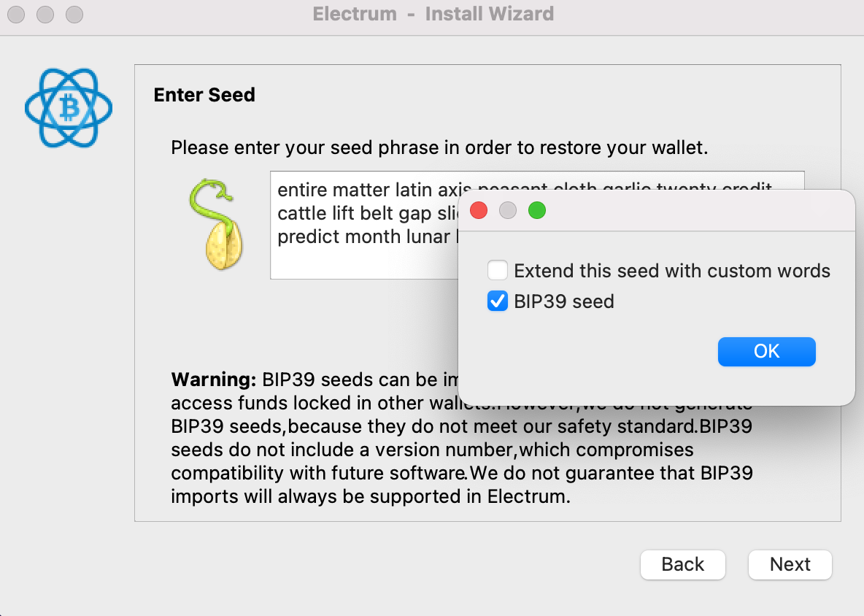The width and height of the screenshot is (864, 616).
Task: Click the sprouting seed icon
Action: pyautogui.click(x=215, y=224)
